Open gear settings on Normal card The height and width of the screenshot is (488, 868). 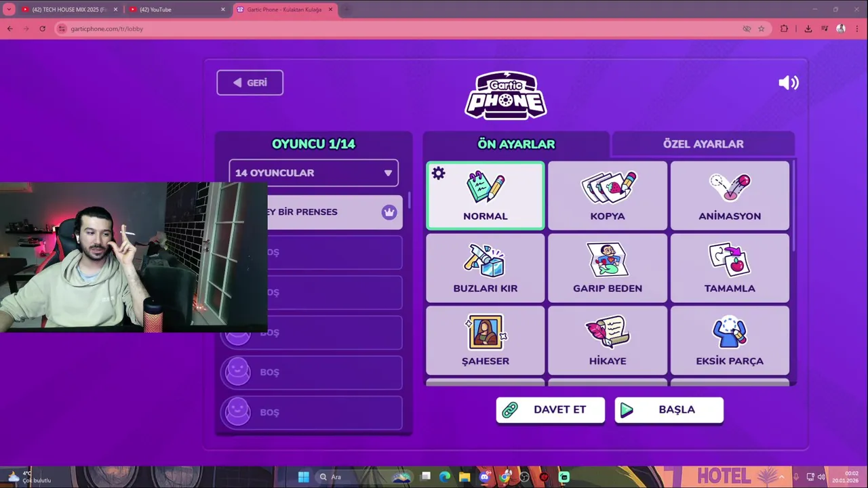438,174
